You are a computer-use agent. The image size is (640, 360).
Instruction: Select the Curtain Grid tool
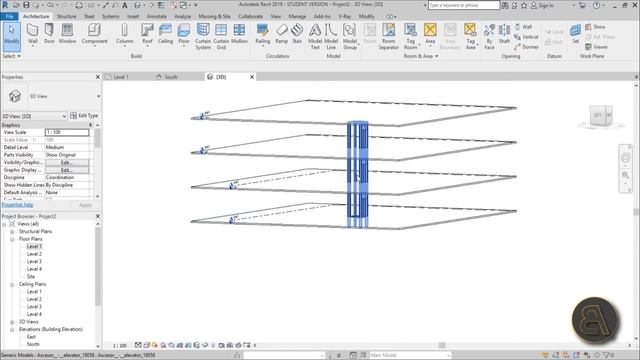point(221,37)
